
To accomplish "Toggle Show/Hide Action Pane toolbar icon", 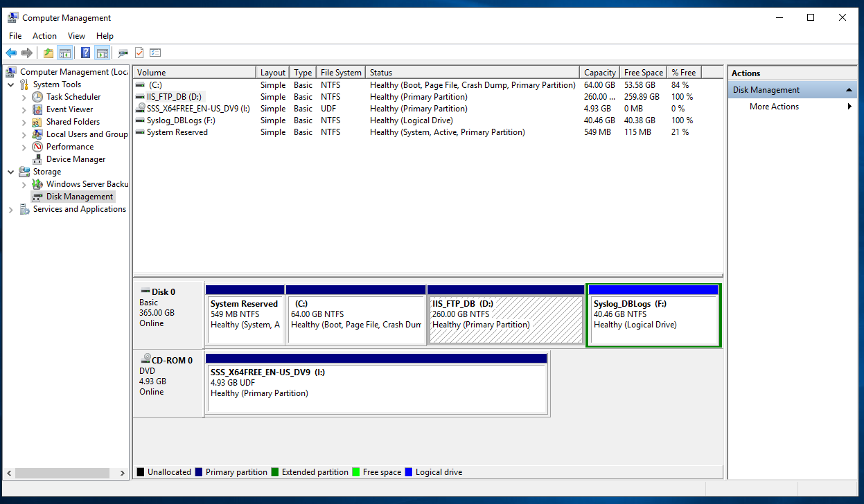I will point(103,53).
